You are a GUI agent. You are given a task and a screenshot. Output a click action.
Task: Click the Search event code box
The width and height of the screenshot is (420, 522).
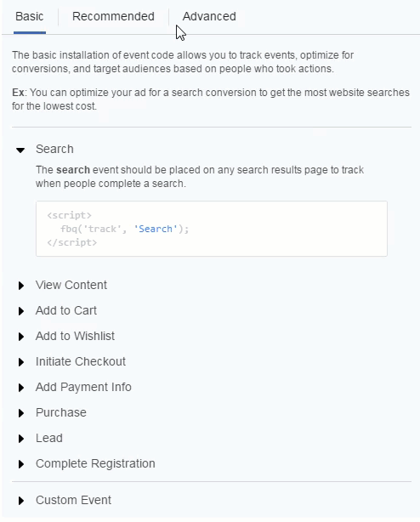[212, 229]
